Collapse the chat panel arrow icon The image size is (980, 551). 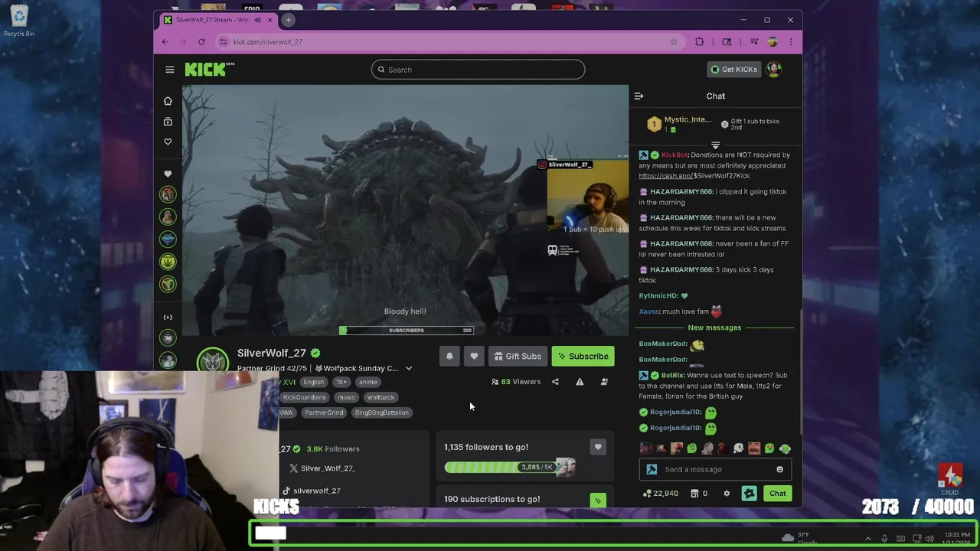tap(639, 96)
